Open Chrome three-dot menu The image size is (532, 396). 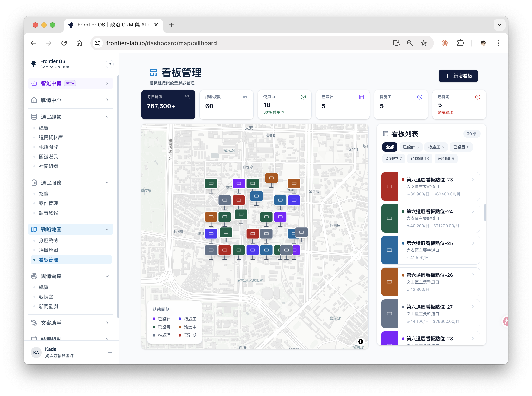499,43
